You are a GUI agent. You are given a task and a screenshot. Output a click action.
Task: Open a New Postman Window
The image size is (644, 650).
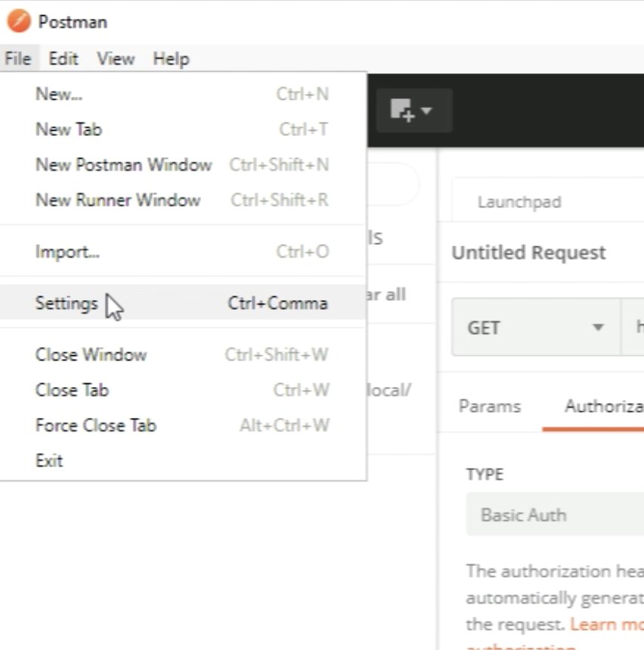click(123, 165)
